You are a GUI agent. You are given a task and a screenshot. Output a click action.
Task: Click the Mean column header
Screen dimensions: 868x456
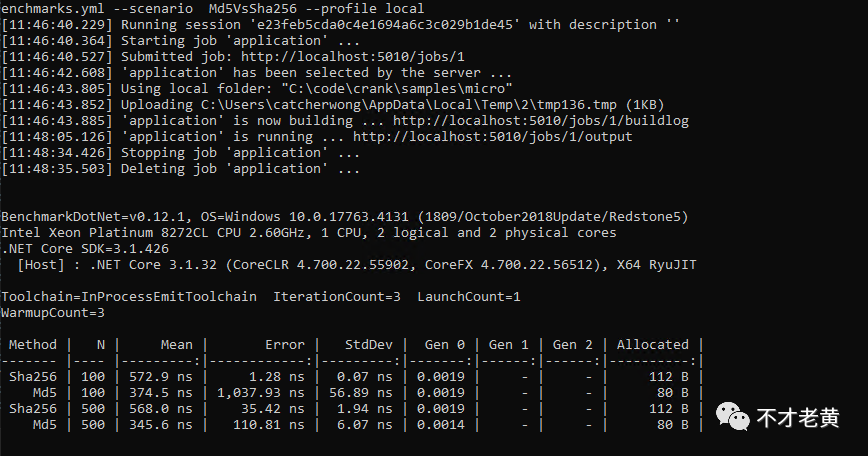[177, 344]
